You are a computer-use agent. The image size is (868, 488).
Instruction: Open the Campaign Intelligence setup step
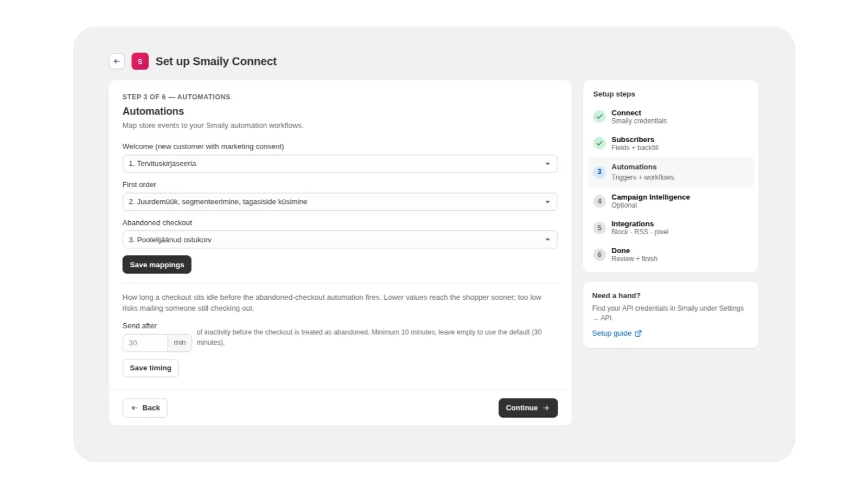coord(671,201)
